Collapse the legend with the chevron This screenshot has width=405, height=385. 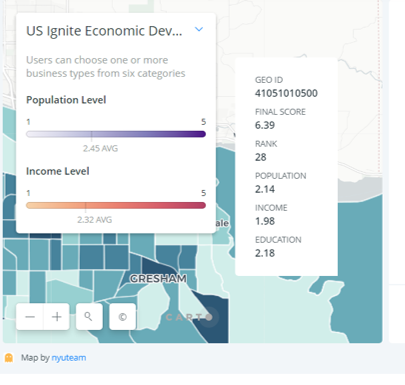(x=199, y=29)
